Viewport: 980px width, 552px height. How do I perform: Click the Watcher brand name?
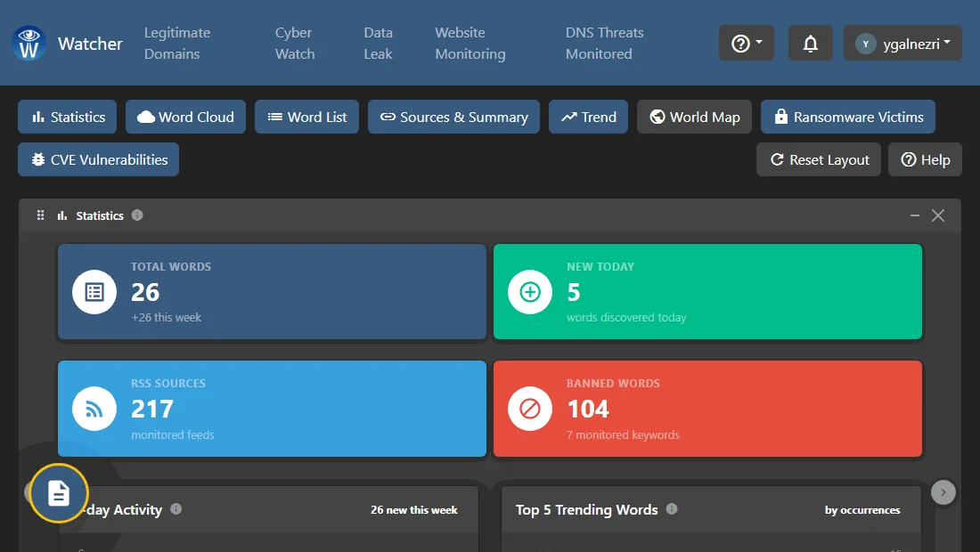[91, 44]
